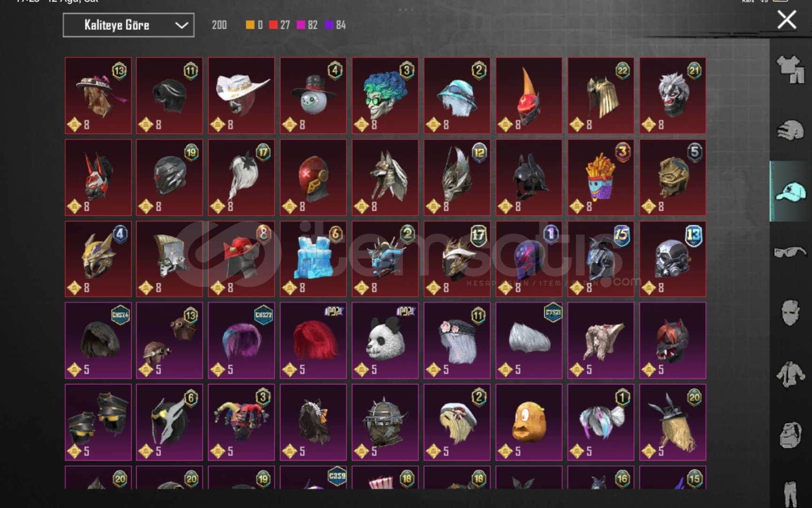Select the french fries headgear item
The width and height of the screenshot is (812, 508).
click(x=601, y=177)
